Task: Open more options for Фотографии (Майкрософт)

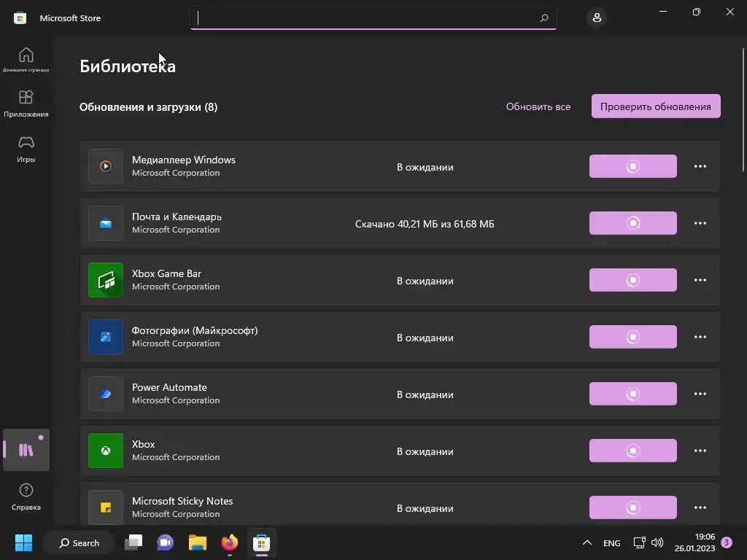Action: click(x=700, y=337)
